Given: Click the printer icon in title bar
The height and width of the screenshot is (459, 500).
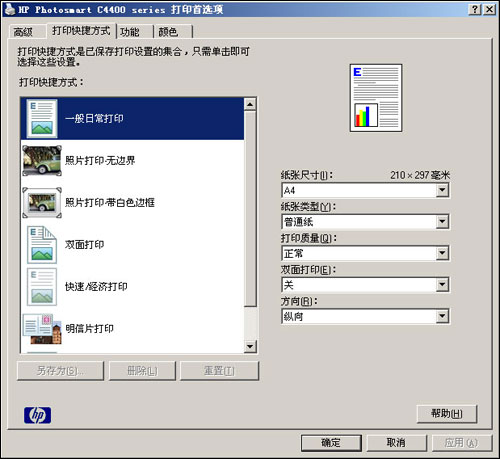Looking at the screenshot, I should click(9, 9).
